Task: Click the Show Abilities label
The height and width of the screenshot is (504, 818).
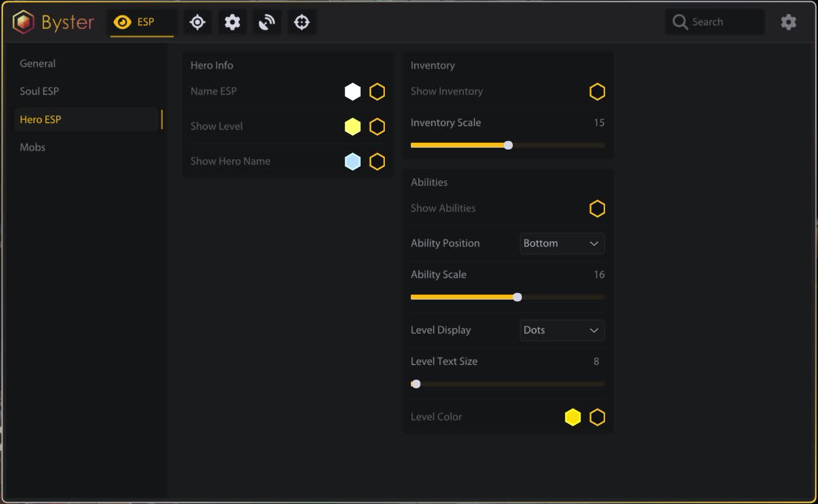Action: 443,209
